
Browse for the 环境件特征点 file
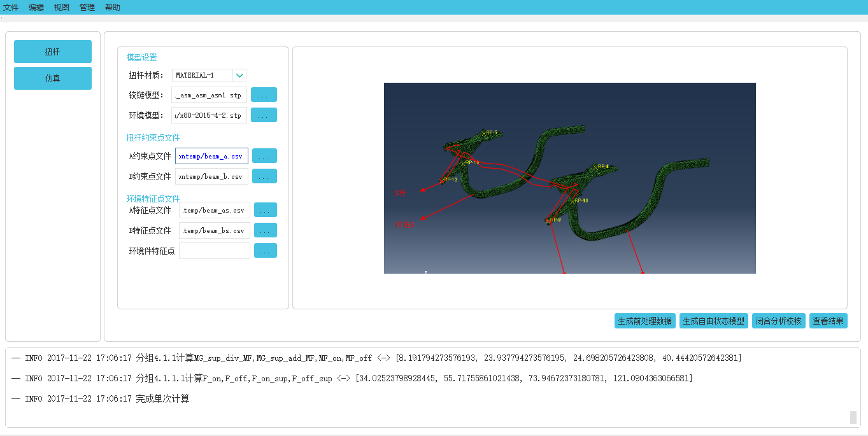[265, 251]
